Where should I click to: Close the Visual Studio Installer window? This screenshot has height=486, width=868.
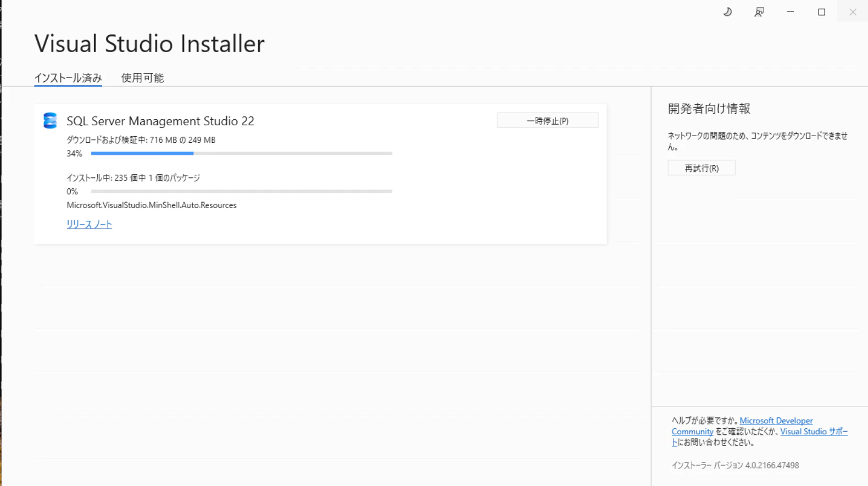pyautogui.click(x=853, y=12)
